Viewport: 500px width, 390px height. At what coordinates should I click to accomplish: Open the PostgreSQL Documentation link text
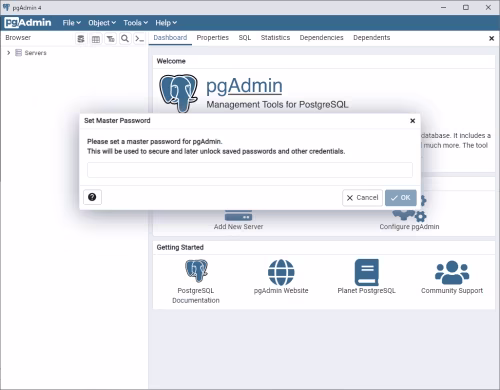[196, 295]
